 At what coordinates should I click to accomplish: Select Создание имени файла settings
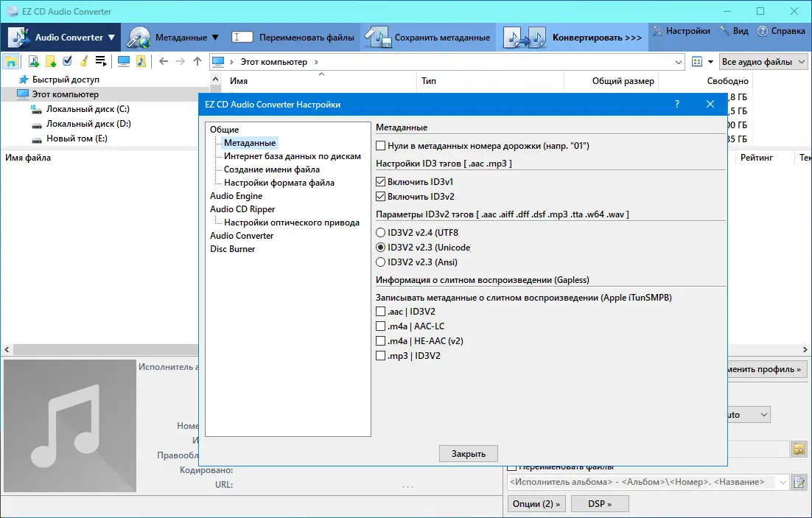[271, 169]
